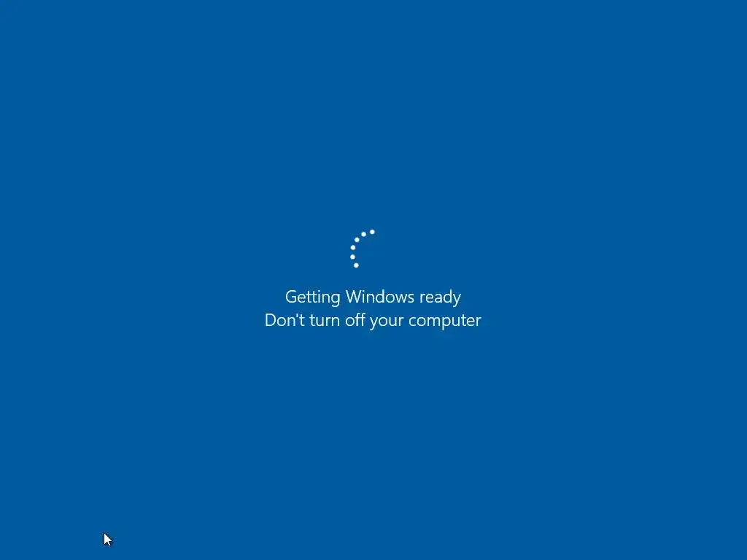Click the circular loading spinner
Image resolution: width=747 pixels, height=560 pixels.
[x=363, y=249]
